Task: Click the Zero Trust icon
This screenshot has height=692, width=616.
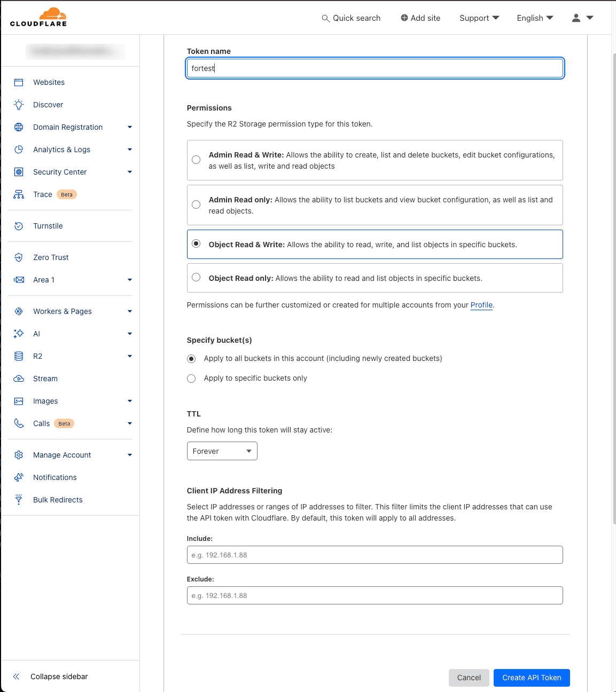Action: [19, 257]
